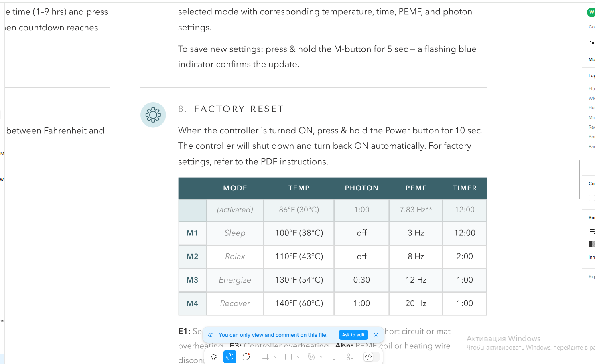Dismiss the view-only notification banner
The width and height of the screenshot is (595, 364).
tap(376, 335)
